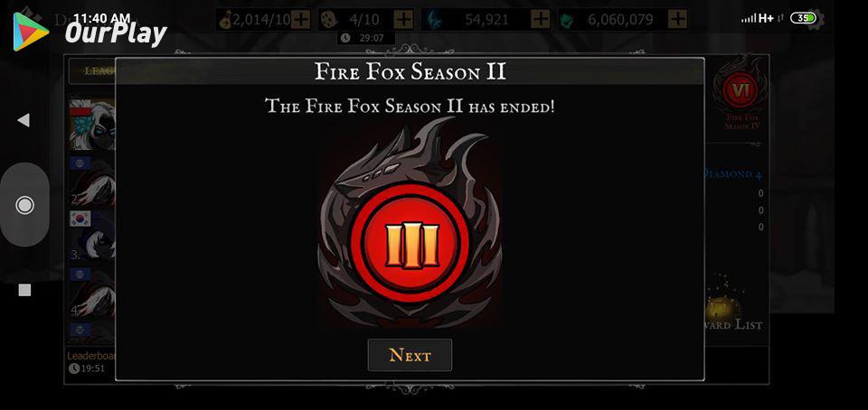868x410 pixels.
Task: Open the Fire Fox Season IV VI badge
Action: 741,92
